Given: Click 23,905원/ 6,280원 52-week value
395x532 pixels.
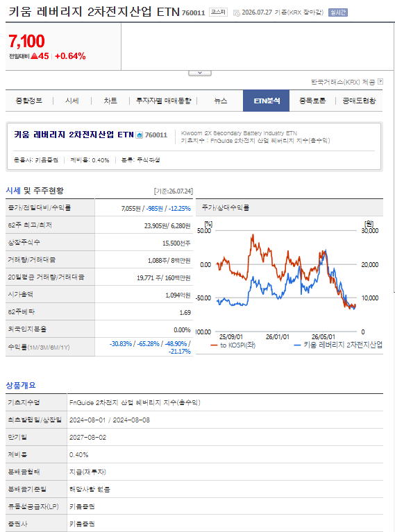Looking at the screenshot, I should (x=167, y=225).
